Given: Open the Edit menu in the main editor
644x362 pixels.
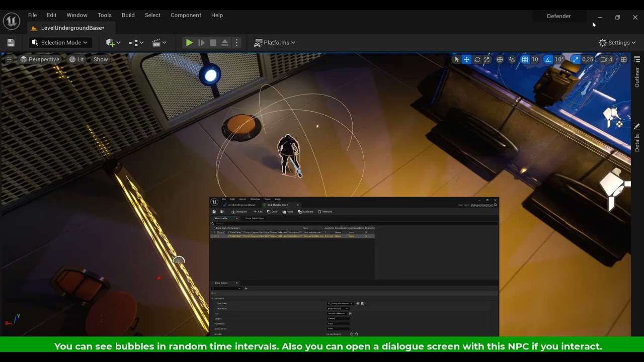Looking at the screenshot, I should coord(52,15).
